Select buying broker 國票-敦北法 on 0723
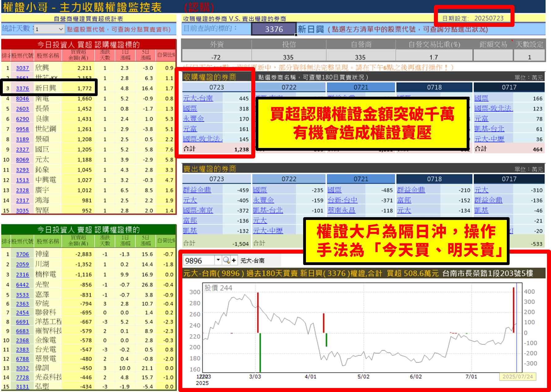 click(x=203, y=139)
